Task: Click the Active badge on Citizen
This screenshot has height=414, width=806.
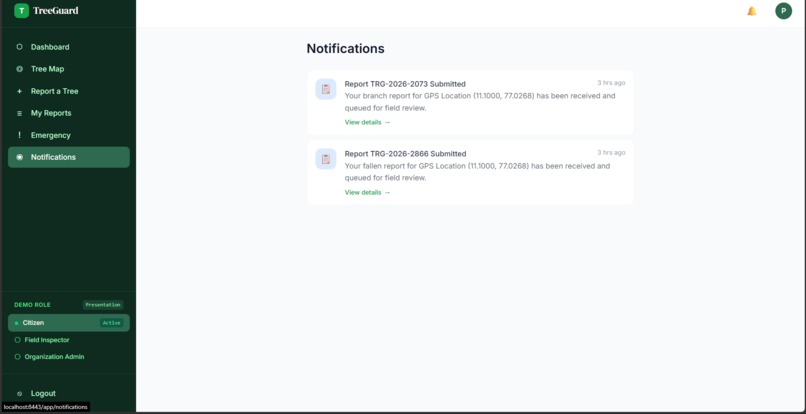Action: tap(112, 323)
